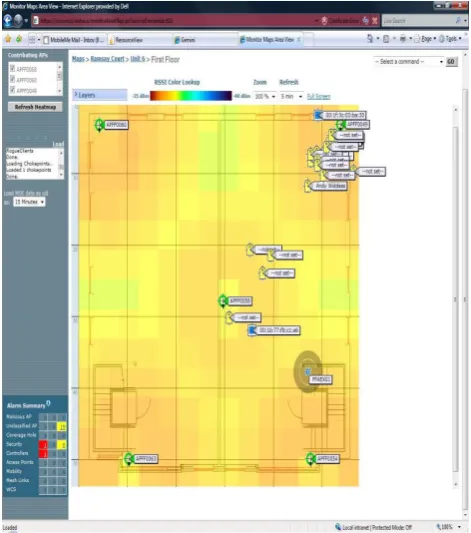The width and height of the screenshot is (471, 533).
Task: Open the search provider dropdown arrow
Action: [465, 21]
